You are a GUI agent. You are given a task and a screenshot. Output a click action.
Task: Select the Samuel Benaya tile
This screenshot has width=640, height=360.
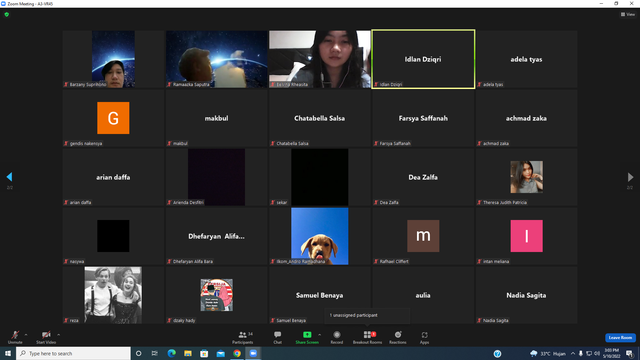coord(320,295)
